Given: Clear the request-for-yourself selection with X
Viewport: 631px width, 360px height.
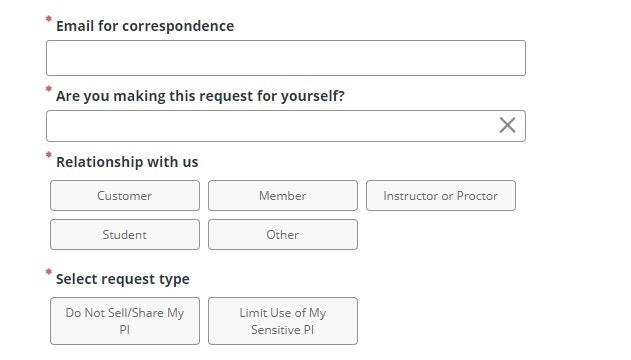Looking at the screenshot, I should pos(507,125).
